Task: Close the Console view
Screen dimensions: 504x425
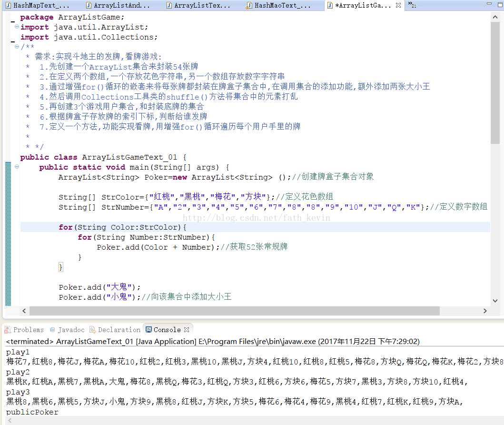Action: [x=187, y=330]
